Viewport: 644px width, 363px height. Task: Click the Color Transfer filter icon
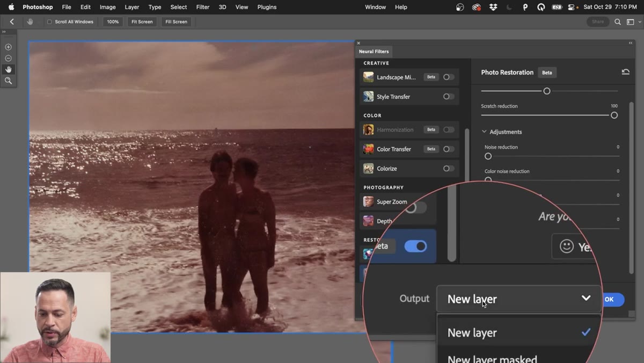click(368, 149)
